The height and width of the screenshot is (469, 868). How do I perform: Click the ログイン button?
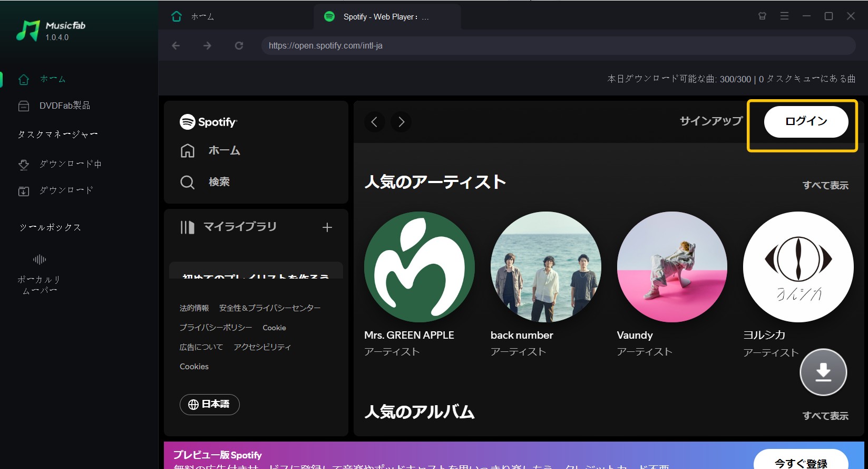(x=806, y=121)
